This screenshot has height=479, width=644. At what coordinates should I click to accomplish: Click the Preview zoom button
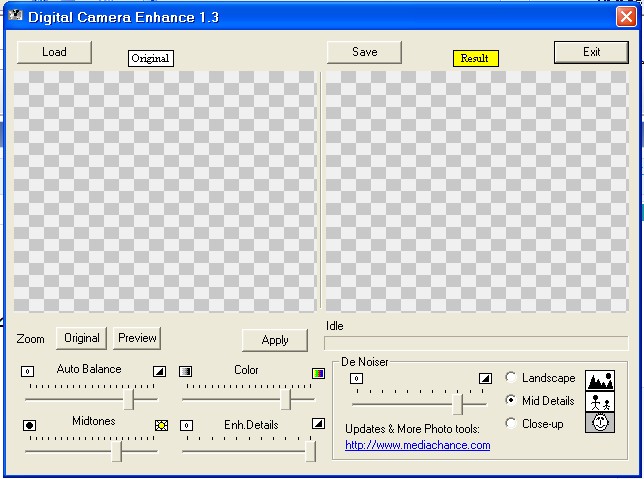pos(137,338)
